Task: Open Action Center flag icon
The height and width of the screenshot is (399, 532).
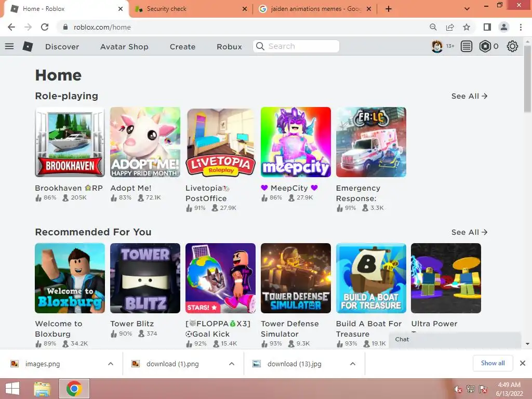Action: (484, 389)
